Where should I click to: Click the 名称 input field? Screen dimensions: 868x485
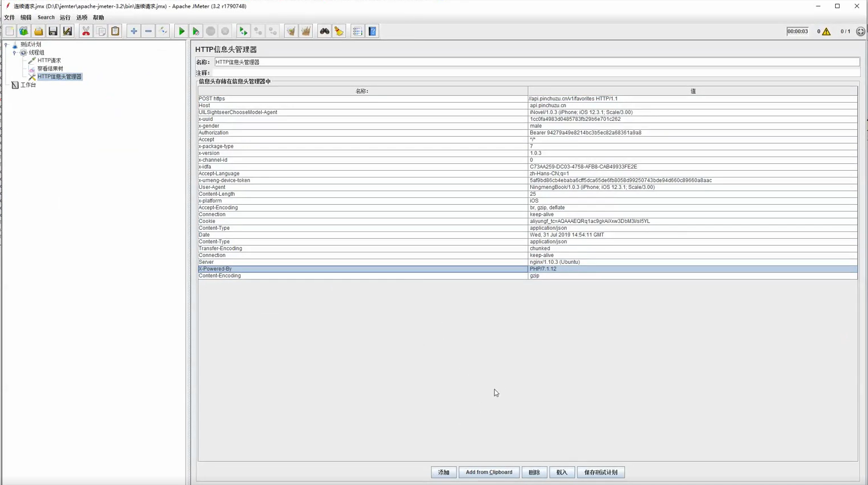click(536, 62)
